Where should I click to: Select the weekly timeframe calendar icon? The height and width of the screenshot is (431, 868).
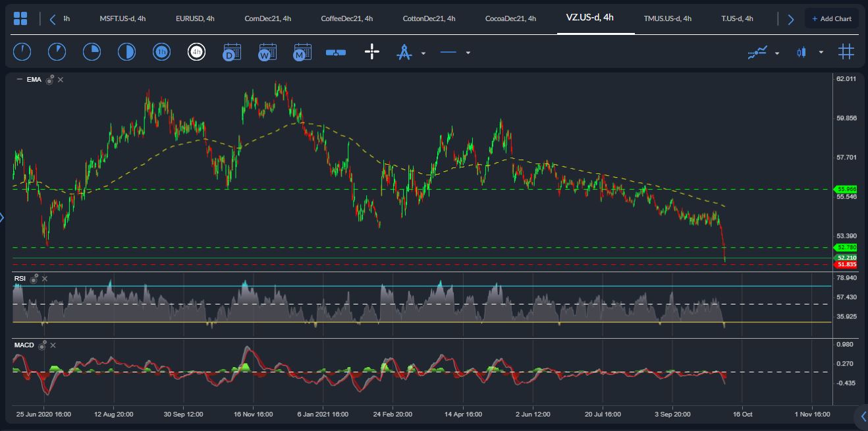click(x=267, y=52)
